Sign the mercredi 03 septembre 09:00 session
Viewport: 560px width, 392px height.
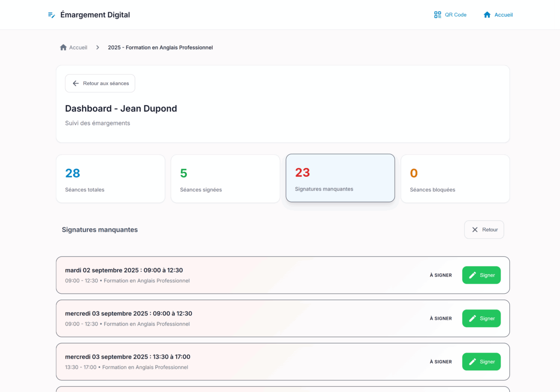tap(481, 318)
